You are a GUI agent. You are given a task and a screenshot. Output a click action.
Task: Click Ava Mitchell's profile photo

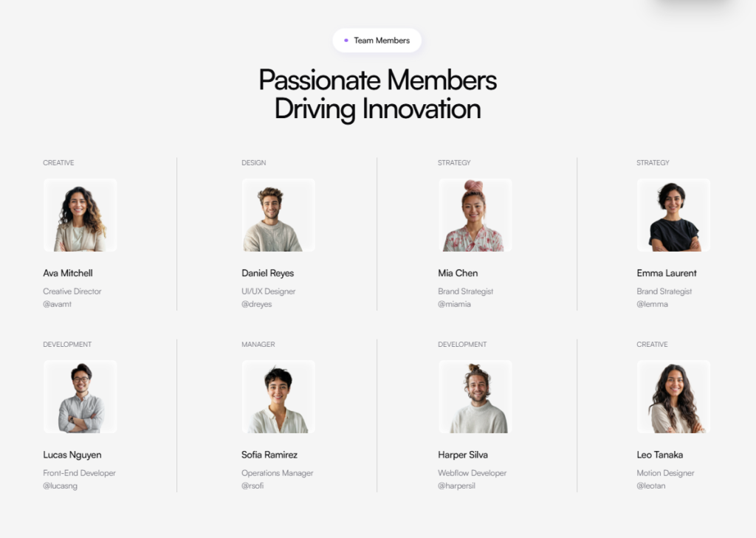click(x=80, y=215)
